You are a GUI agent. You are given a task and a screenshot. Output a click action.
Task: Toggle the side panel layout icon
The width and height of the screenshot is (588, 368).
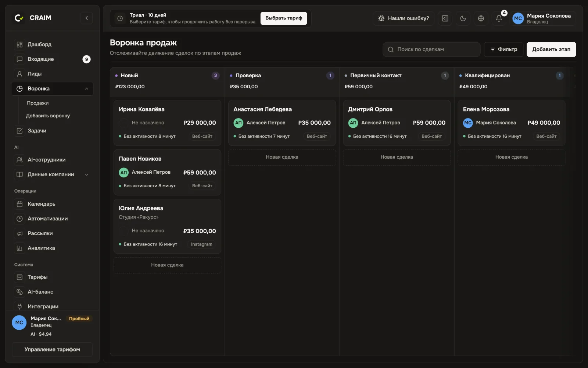(x=445, y=18)
